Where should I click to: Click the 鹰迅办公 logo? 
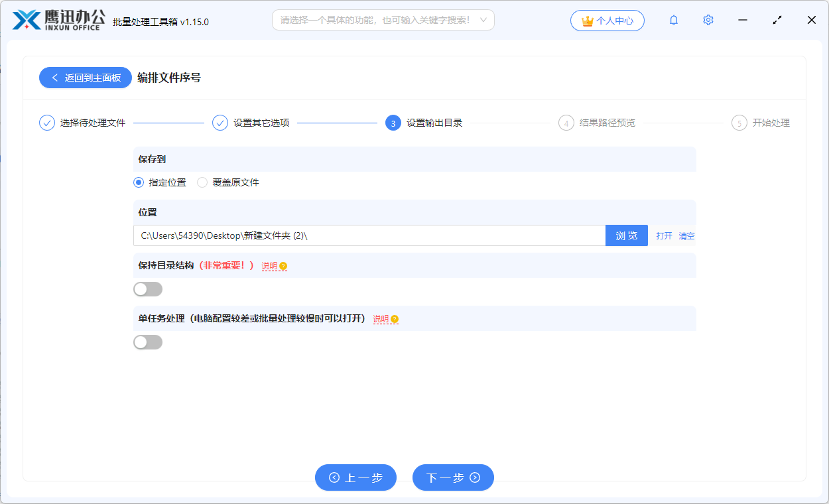coord(46,20)
